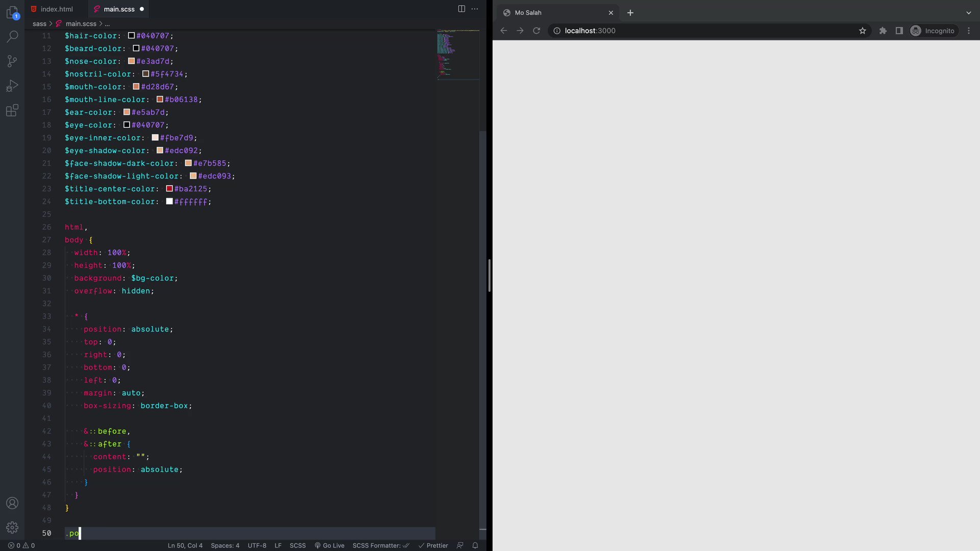
Task: Open the notifications bell in status bar
Action: (x=475, y=545)
